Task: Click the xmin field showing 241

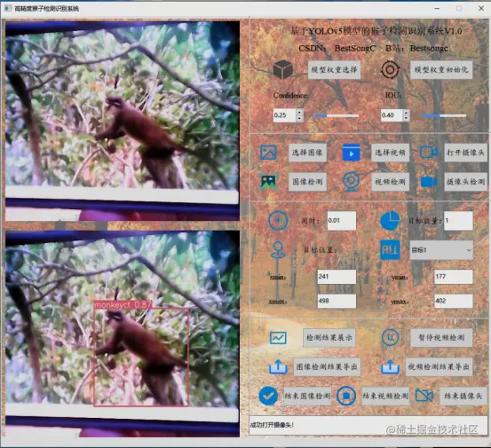Action: pos(337,277)
